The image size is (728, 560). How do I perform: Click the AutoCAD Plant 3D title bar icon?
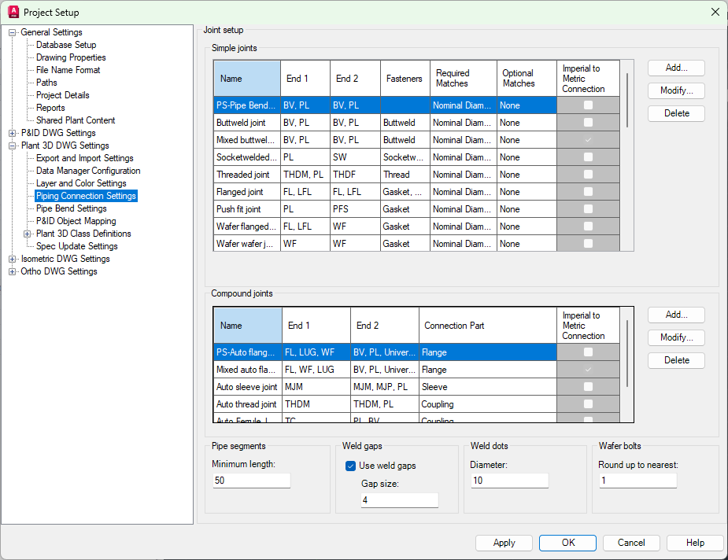pyautogui.click(x=13, y=12)
